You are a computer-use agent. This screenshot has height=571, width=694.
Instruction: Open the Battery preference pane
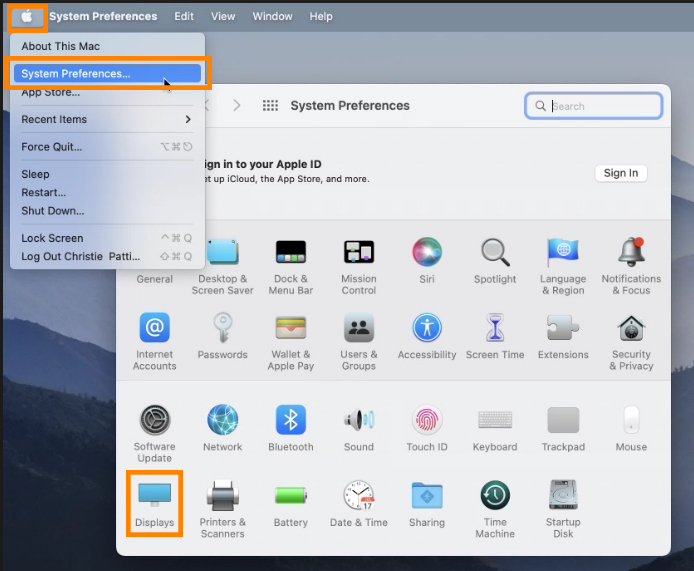pos(290,504)
